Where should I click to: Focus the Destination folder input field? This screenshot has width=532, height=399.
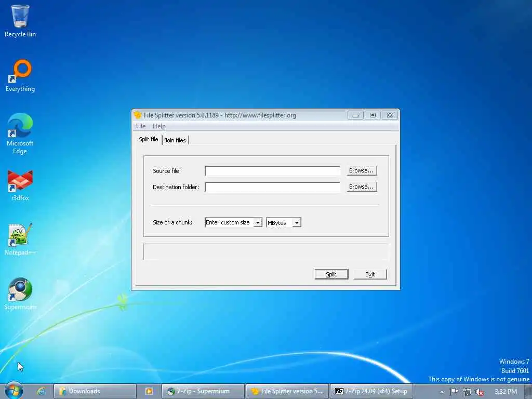point(272,187)
